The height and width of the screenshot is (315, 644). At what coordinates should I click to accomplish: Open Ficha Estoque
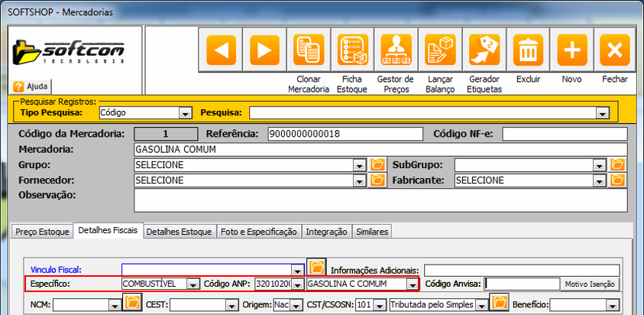pos(352,51)
